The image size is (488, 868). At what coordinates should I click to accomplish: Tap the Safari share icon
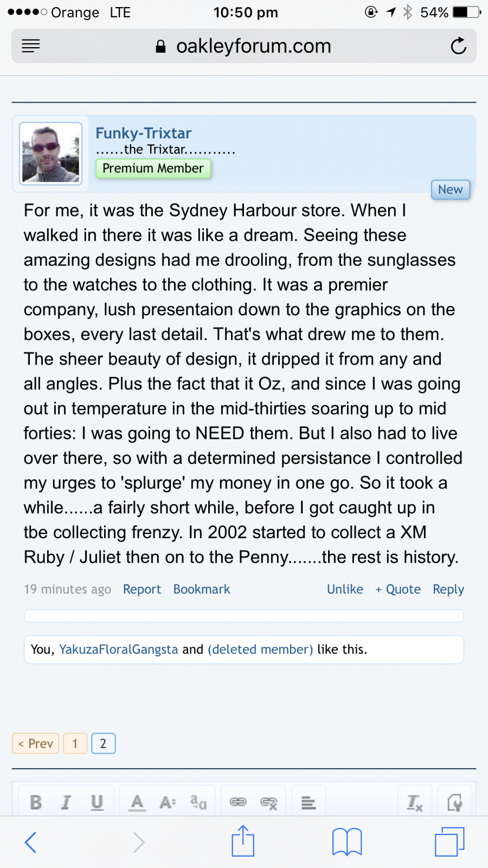coord(243,841)
